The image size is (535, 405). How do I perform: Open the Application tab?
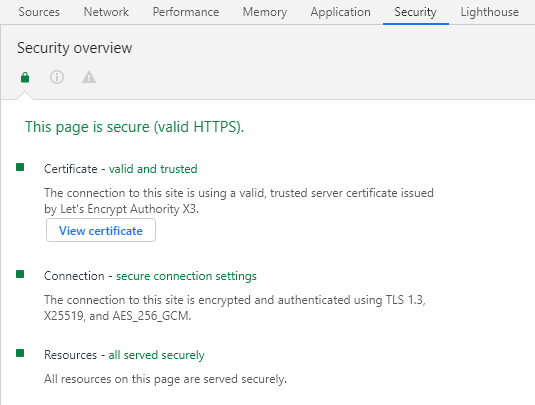tap(340, 12)
